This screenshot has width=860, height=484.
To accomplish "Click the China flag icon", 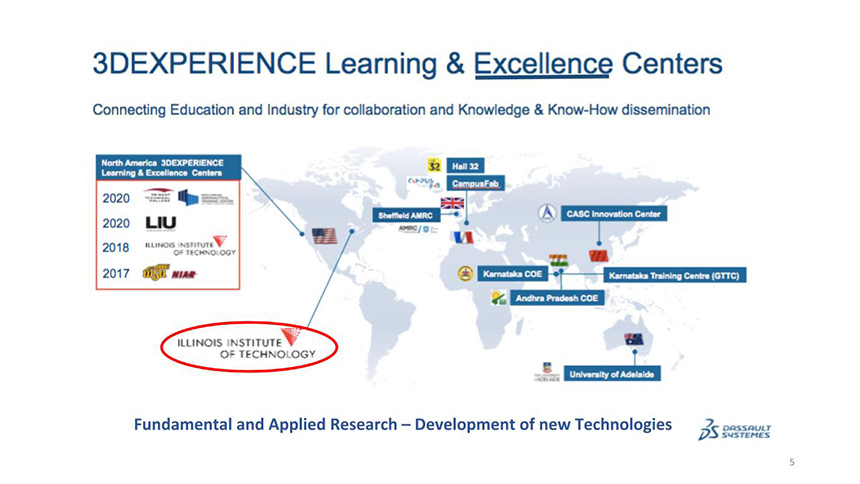I will click(598, 256).
